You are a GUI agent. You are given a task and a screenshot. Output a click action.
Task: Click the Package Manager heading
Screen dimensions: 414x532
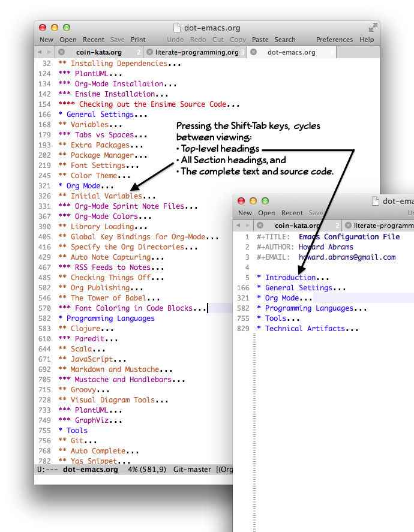pyautogui.click(x=103, y=155)
